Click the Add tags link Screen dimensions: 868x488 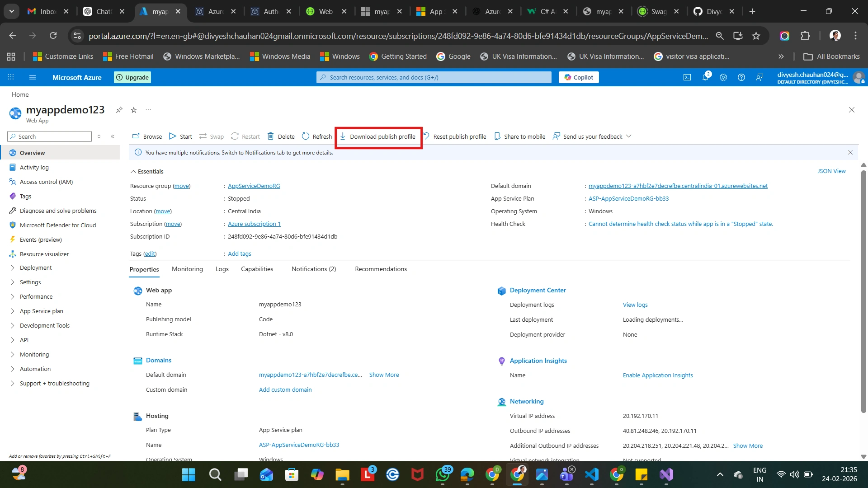coord(240,254)
